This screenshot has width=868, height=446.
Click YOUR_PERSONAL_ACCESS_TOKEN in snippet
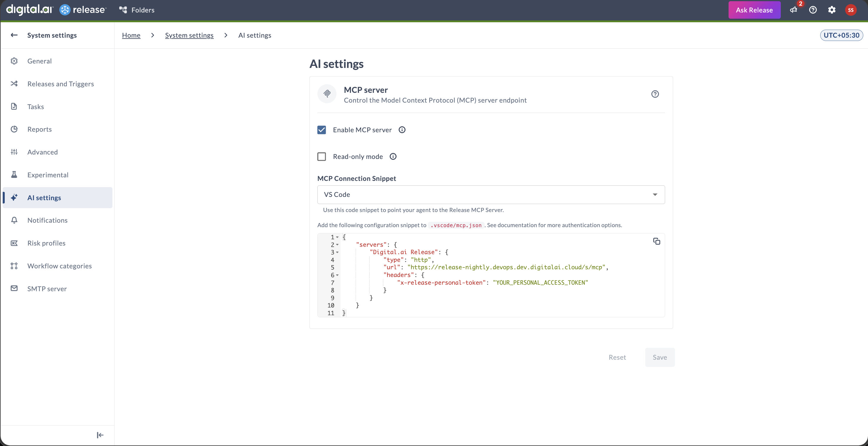tap(540, 283)
